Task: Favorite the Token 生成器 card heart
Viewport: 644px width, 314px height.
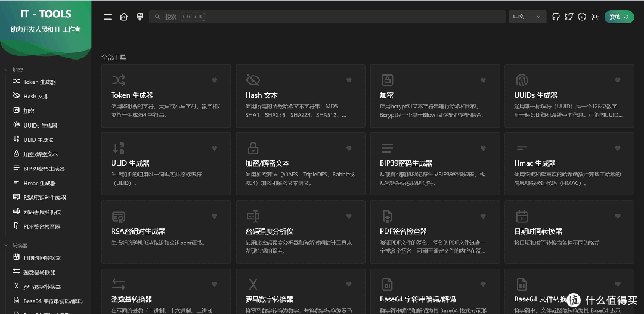Action: [x=215, y=80]
